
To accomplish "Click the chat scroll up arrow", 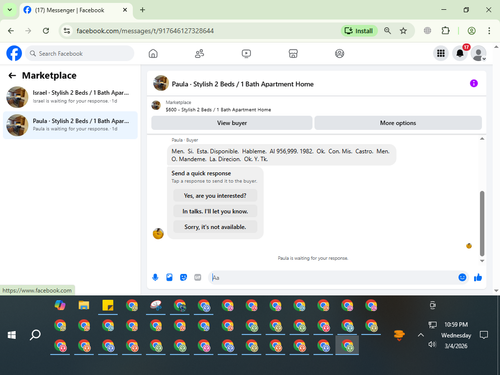I will 482,139.
